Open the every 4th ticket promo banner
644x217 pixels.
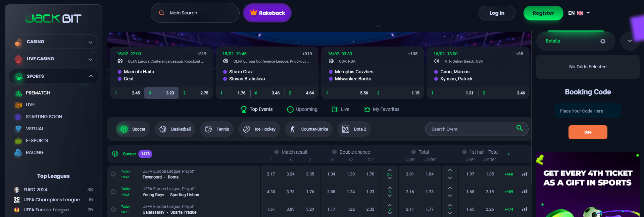pyautogui.click(x=588, y=184)
